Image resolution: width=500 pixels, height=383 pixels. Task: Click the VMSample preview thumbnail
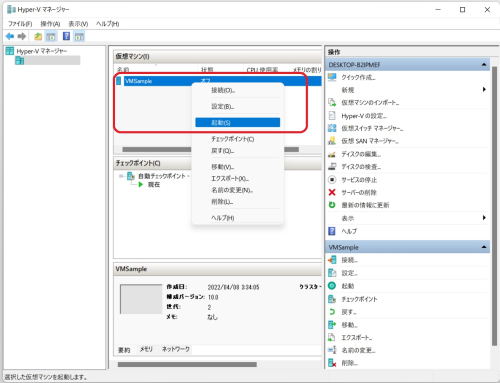[x=141, y=299]
